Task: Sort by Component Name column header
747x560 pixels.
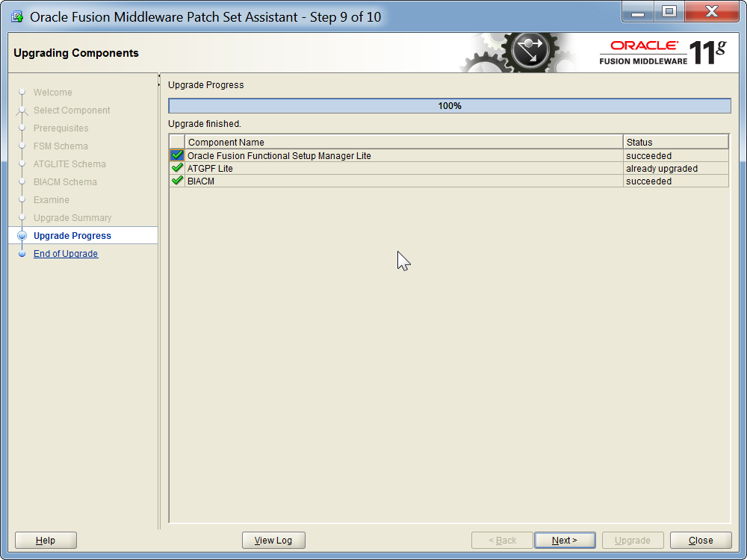Action: click(404, 142)
